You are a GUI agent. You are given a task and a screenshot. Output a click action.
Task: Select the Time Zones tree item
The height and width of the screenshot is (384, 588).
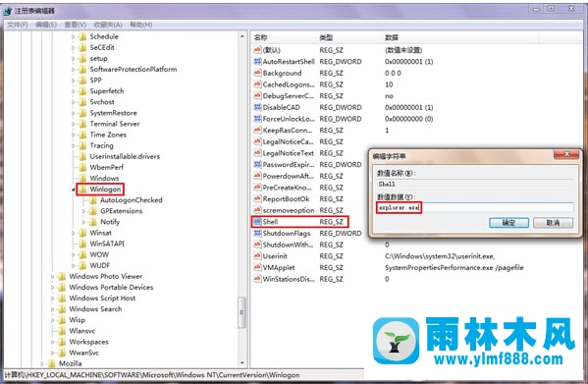point(108,135)
